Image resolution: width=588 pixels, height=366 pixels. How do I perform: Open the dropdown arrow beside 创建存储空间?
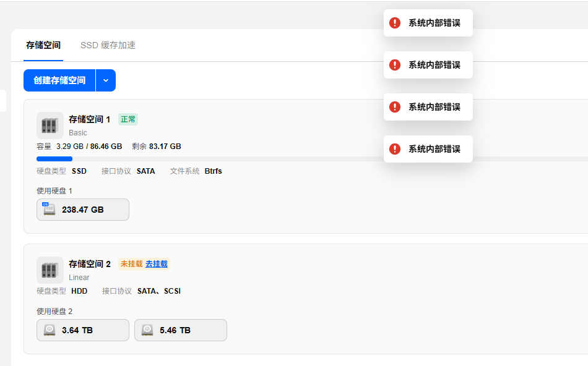click(106, 80)
